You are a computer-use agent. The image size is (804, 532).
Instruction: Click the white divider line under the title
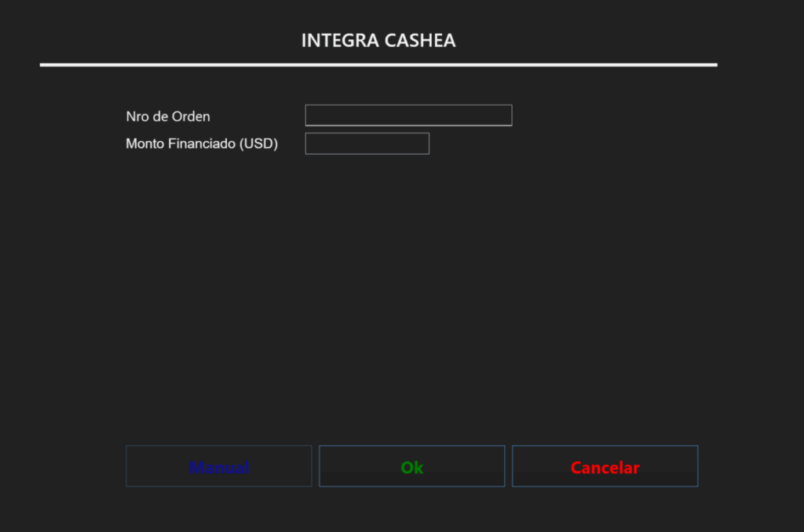coord(378,65)
